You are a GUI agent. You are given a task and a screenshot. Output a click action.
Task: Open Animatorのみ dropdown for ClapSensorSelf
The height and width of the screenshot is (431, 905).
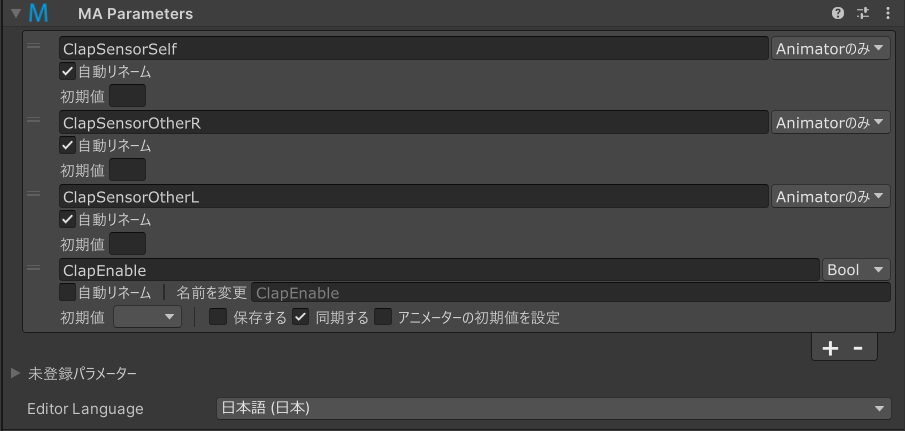click(x=831, y=48)
